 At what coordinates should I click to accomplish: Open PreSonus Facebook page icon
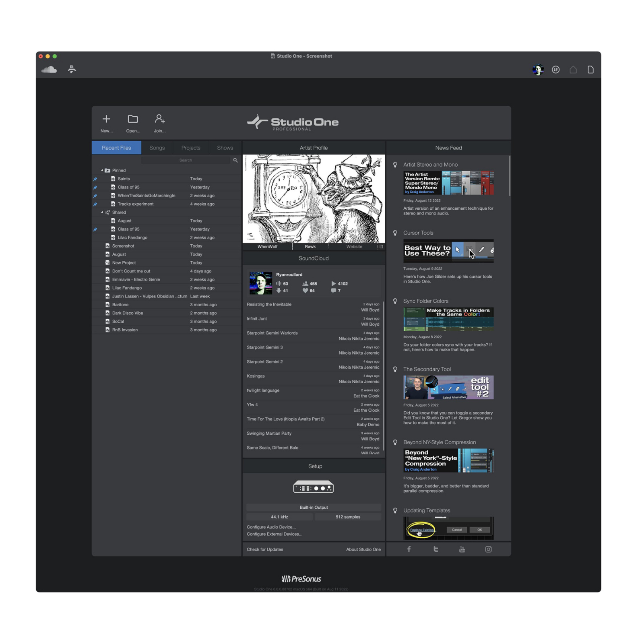409,549
